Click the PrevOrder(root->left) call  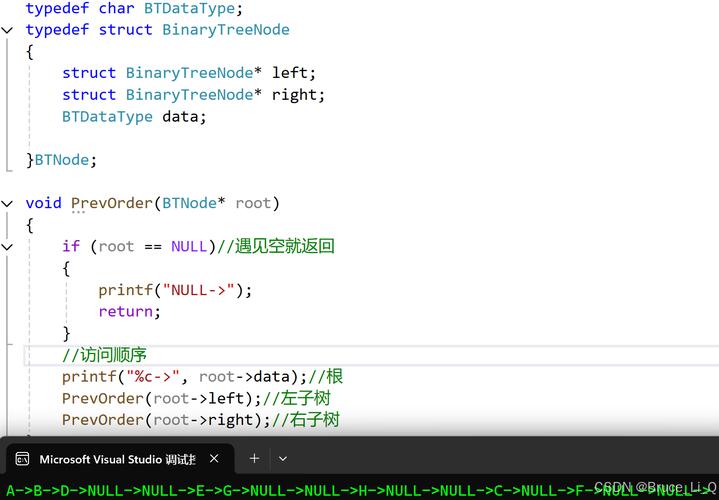click(x=161, y=399)
